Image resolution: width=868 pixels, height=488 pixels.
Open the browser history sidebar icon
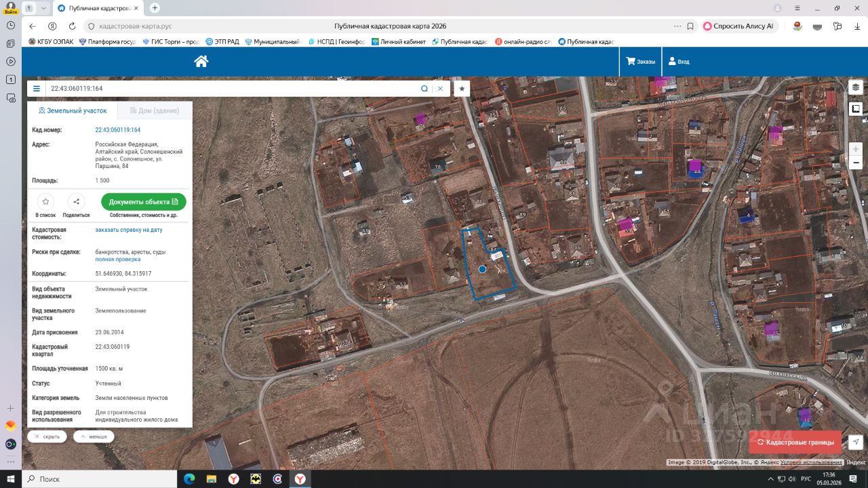[11, 25]
